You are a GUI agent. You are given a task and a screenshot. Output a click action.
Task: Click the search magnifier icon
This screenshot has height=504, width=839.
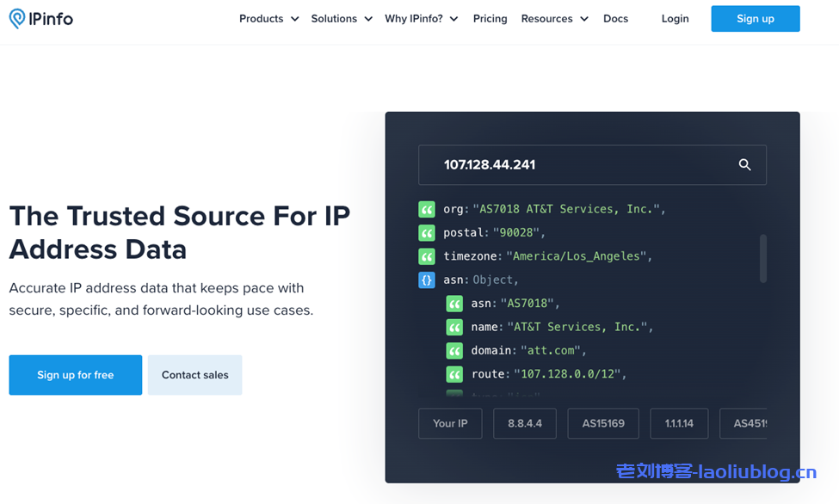tap(744, 165)
